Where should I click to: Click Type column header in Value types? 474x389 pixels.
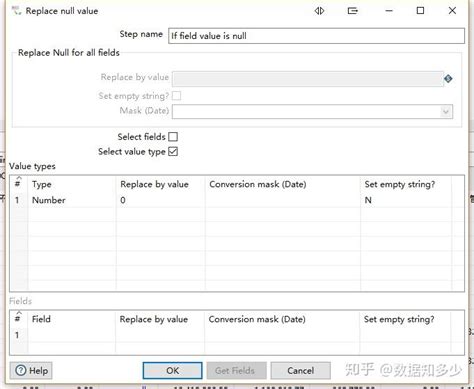tap(72, 184)
